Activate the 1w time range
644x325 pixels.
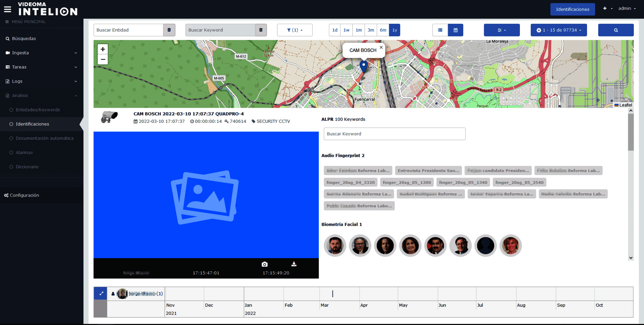(x=346, y=30)
